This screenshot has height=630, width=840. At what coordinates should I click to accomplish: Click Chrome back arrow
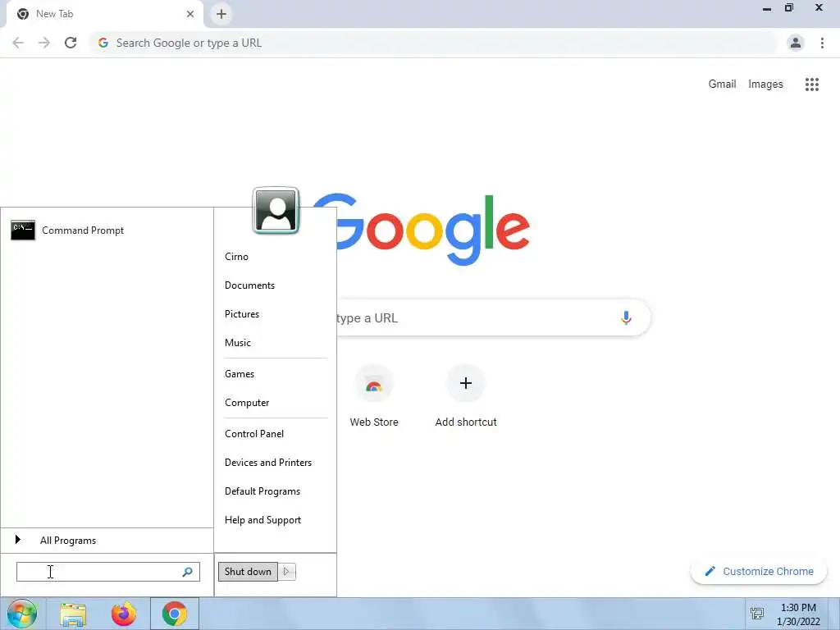click(x=18, y=43)
